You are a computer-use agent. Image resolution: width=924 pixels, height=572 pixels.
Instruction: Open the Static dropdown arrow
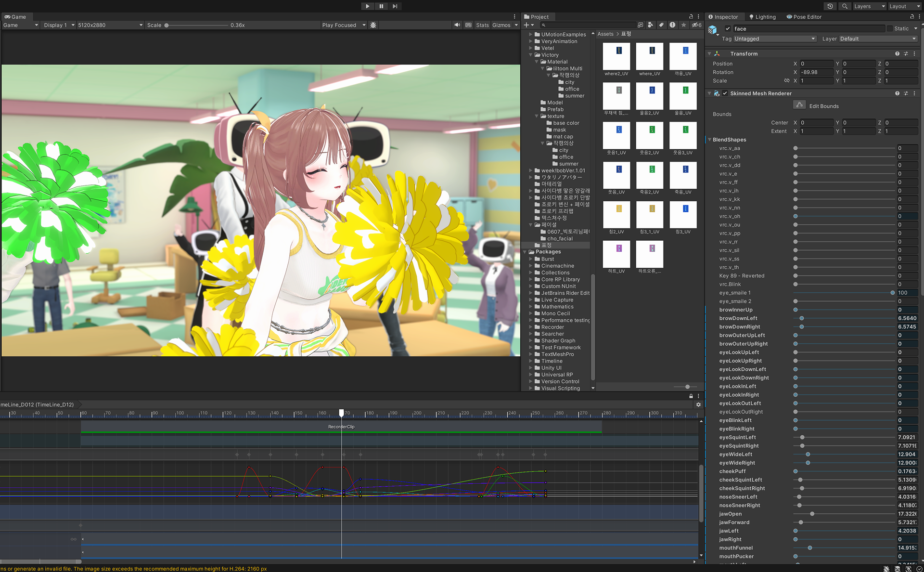[916, 29]
